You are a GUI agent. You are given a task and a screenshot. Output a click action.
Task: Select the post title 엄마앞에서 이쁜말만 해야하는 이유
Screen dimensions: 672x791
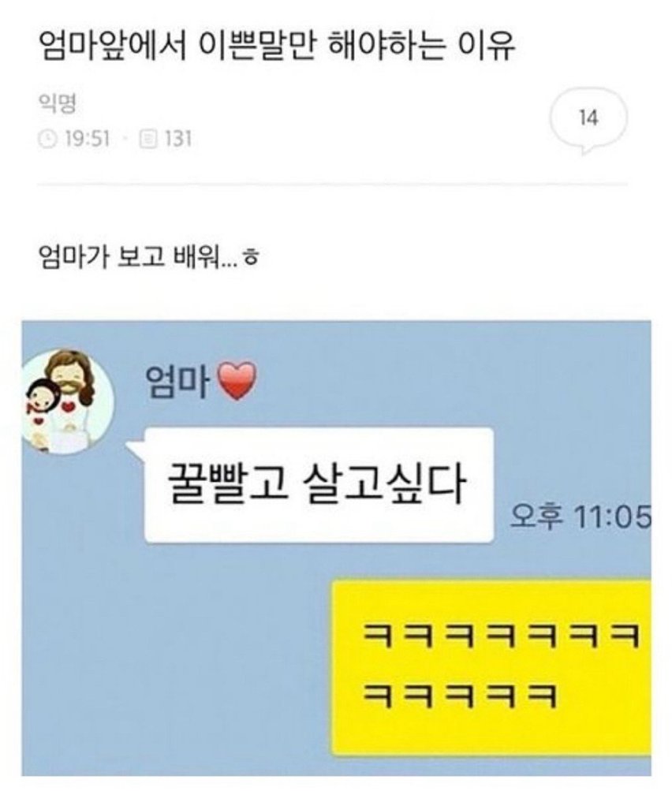(277, 47)
